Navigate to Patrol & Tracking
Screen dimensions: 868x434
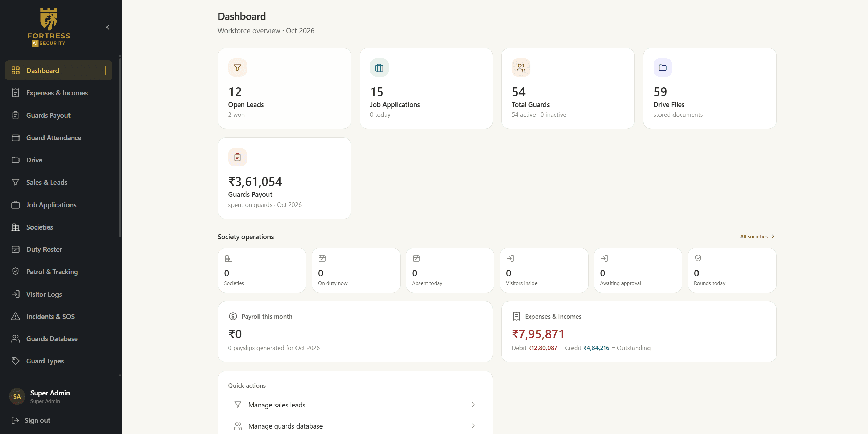(x=59, y=272)
